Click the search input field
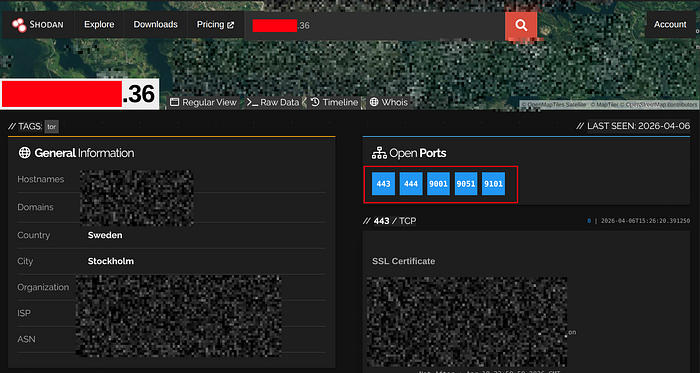This screenshot has height=373, width=700. click(x=375, y=26)
